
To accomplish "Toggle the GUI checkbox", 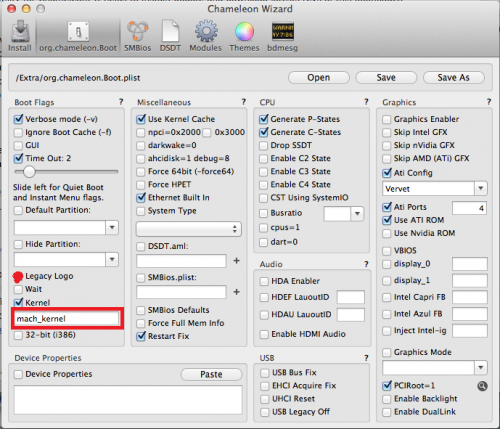I will pos(18,145).
